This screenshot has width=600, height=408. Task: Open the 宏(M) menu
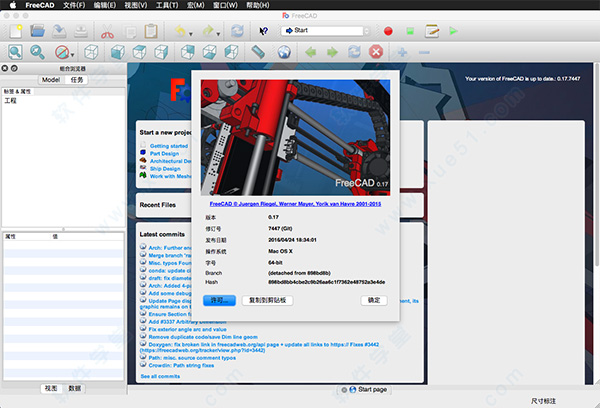(x=196, y=5)
